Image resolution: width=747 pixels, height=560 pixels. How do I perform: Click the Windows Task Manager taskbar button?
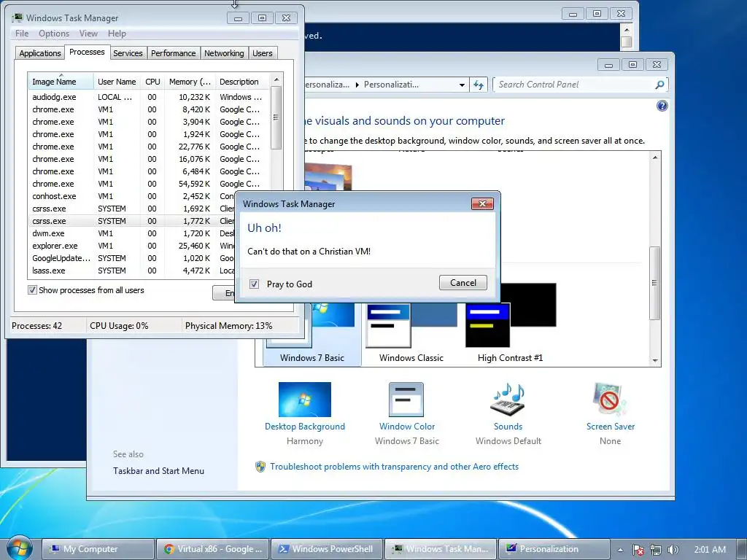click(441, 549)
